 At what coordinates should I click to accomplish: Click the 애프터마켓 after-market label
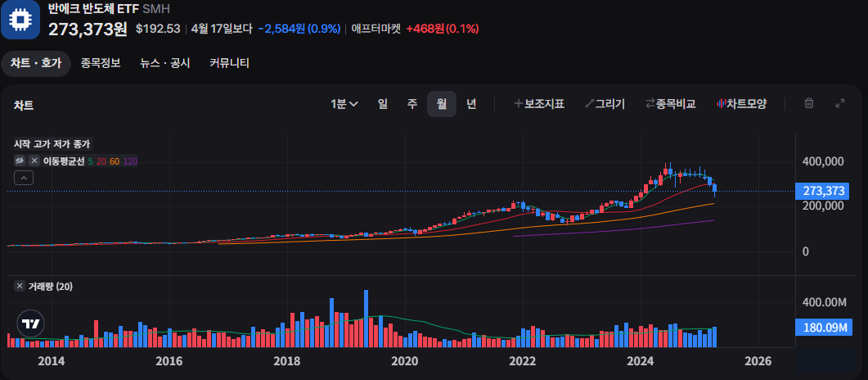[376, 29]
